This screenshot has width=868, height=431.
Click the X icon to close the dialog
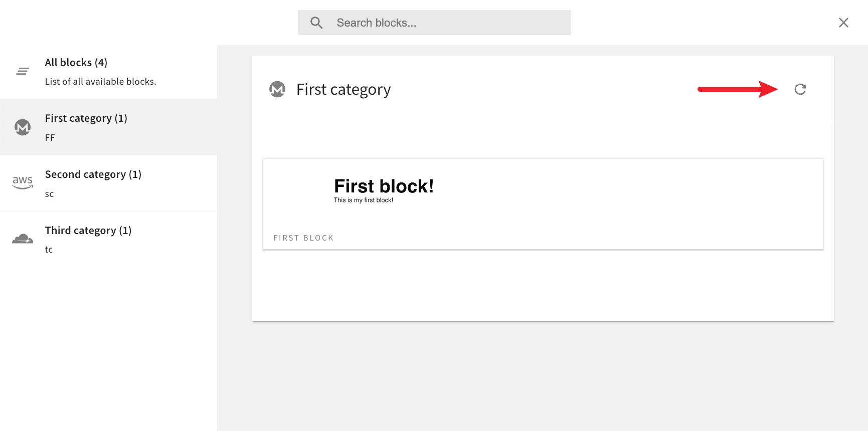click(x=843, y=22)
